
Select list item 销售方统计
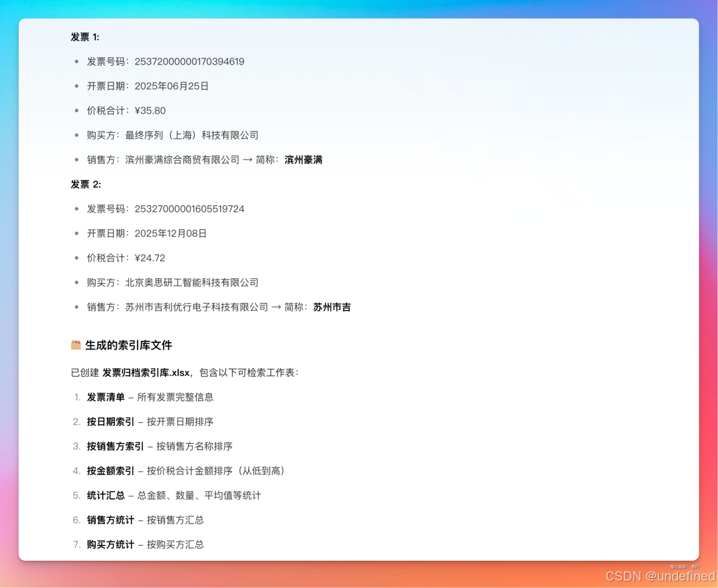point(111,520)
